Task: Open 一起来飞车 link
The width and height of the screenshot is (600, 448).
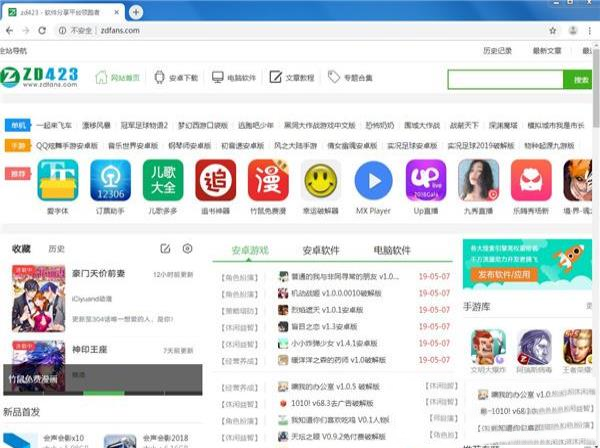Action: pyautogui.click(x=54, y=125)
